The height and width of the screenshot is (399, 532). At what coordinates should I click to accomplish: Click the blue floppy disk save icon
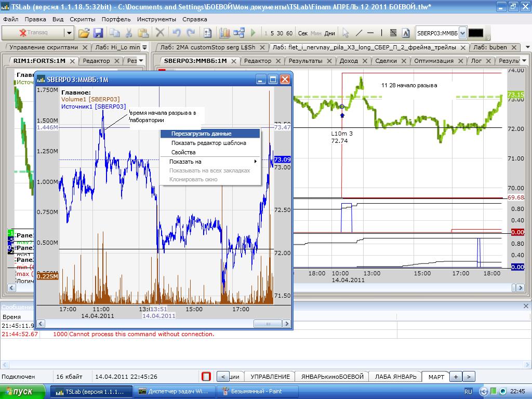[98, 33]
